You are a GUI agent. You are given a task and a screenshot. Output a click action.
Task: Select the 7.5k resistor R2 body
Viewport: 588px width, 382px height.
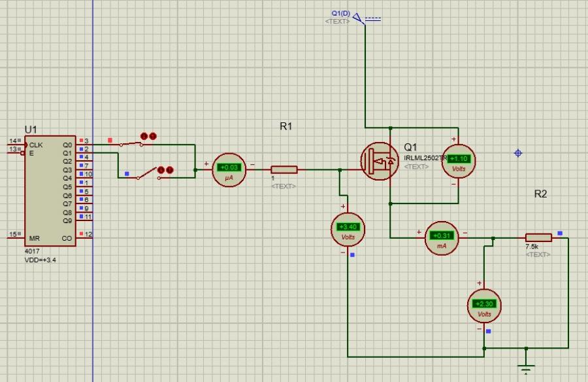[x=538, y=237]
